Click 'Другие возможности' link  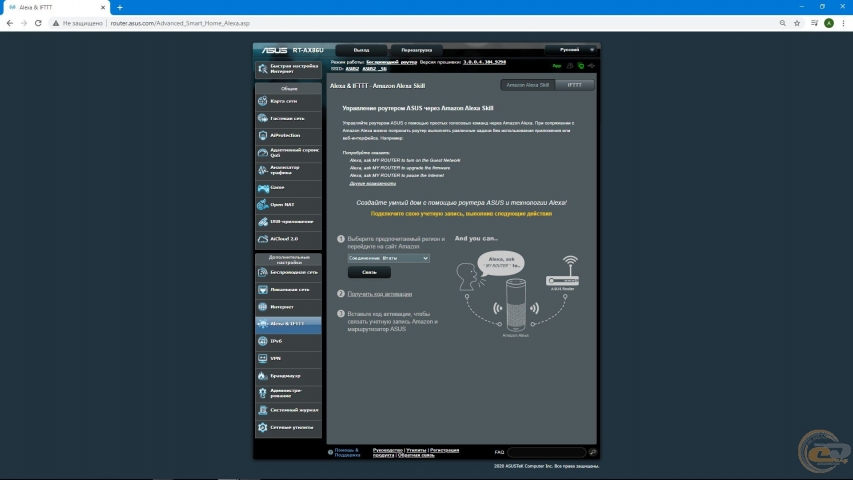pyautogui.click(x=373, y=183)
